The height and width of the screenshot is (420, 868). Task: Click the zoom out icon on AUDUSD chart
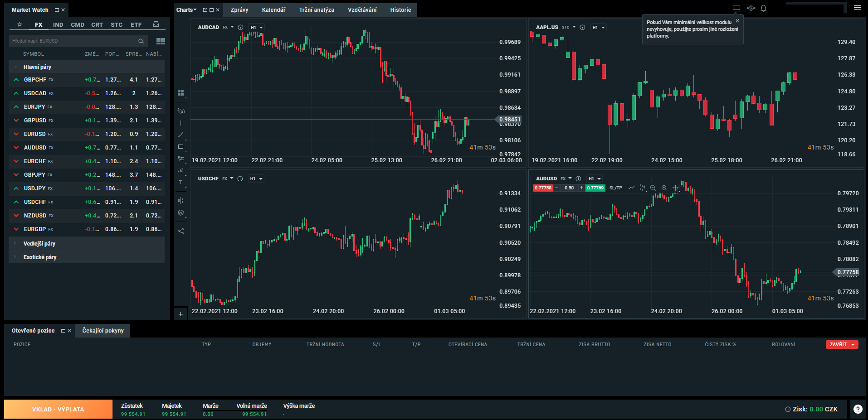tap(653, 188)
